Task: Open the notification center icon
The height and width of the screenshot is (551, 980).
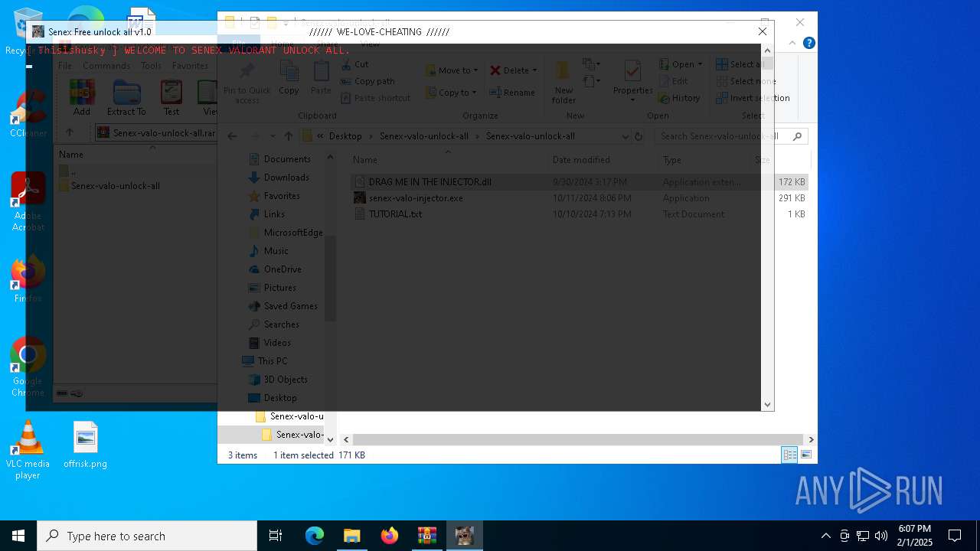Action: tap(955, 536)
